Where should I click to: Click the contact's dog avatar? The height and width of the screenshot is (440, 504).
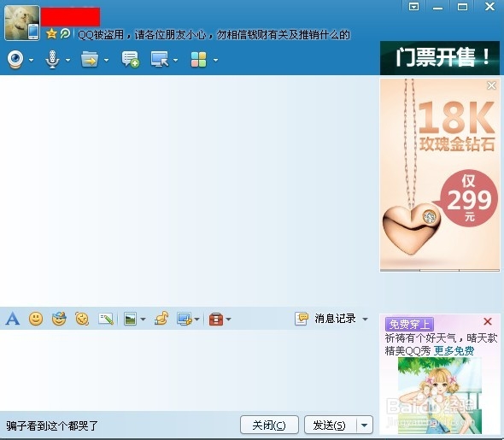click(x=22, y=22)
